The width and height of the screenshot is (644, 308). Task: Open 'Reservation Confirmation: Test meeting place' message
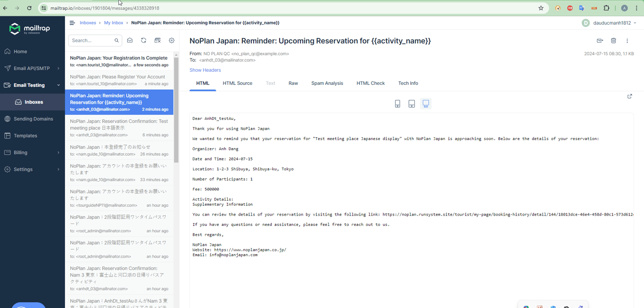tap(119, 128)
